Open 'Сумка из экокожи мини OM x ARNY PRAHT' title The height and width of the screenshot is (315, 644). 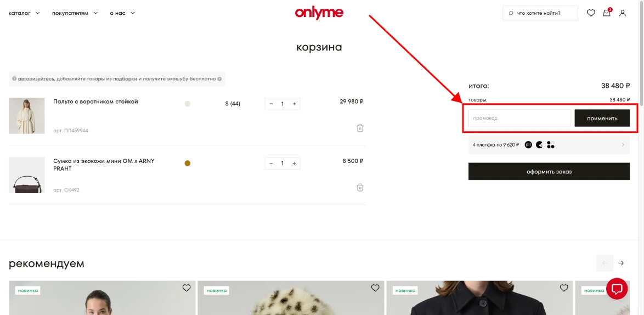(104, 165)
